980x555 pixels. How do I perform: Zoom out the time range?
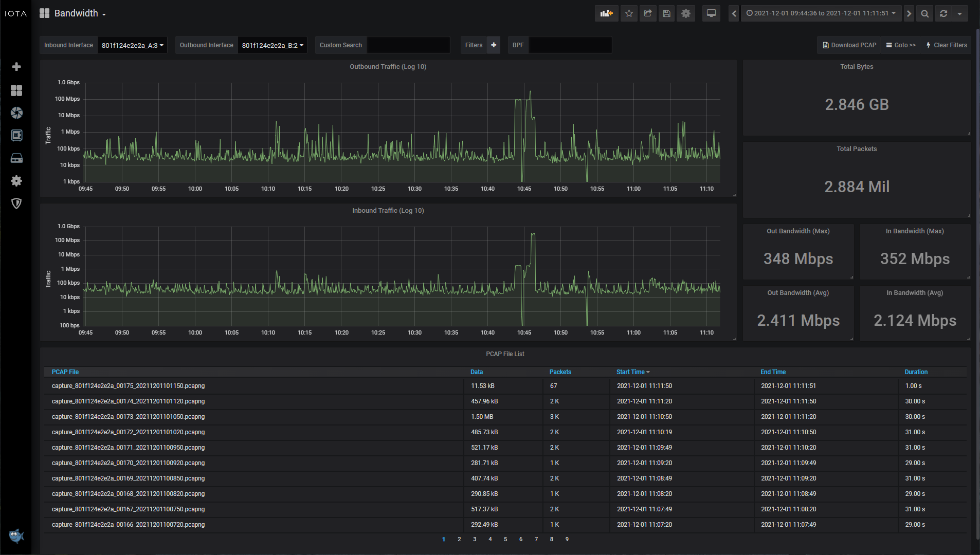[925, 13]
